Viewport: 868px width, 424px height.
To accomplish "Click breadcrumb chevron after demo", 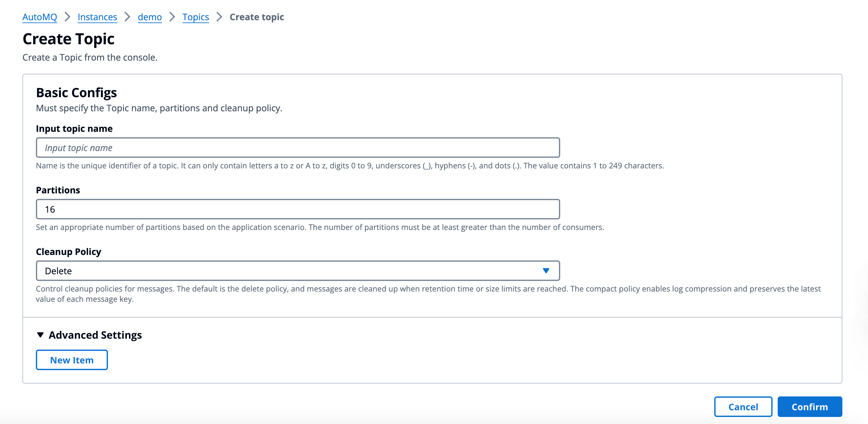I will (172, 17).
